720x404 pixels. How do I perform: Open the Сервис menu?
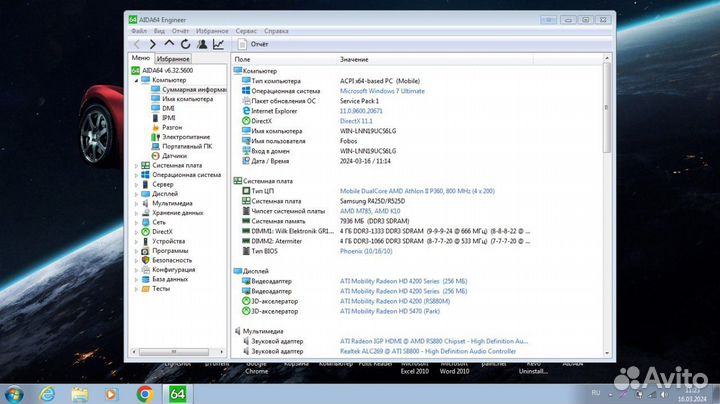[246, 31]
